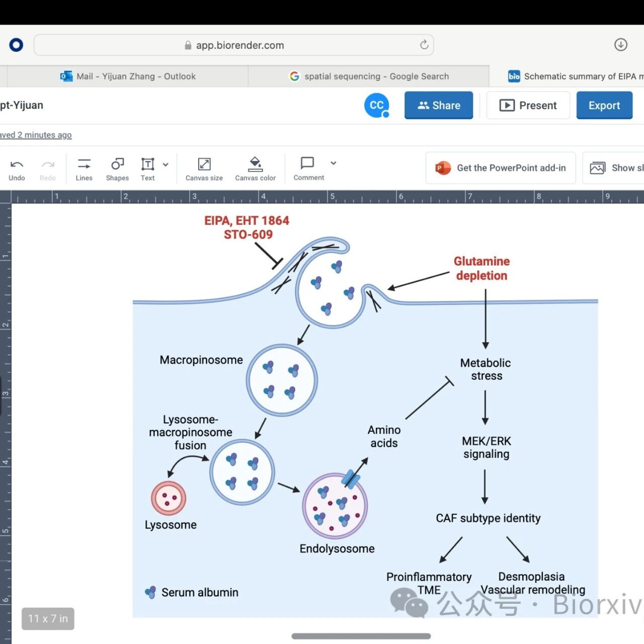Click Get the PowerPoint add-in
The height and width of the screenshot is (644, 644).
[x=501, y=168]
